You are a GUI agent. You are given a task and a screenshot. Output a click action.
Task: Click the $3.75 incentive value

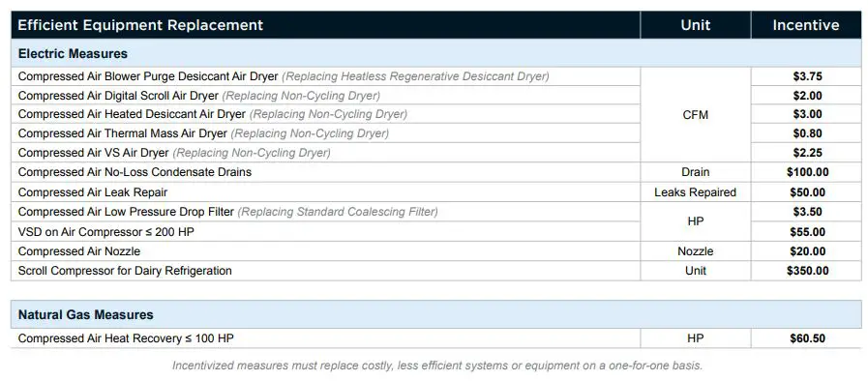point(808,76)
